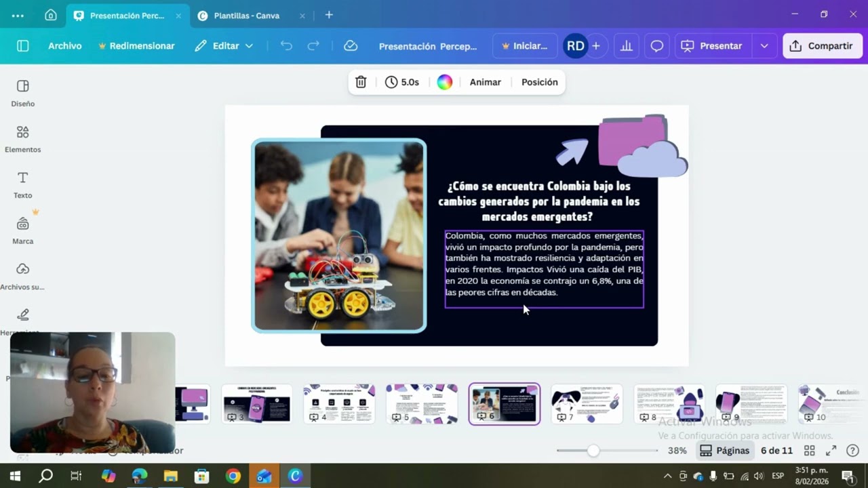Open Microsoft Store from taskbar
The image size is (868, 488).
click(x=201, y=476)
